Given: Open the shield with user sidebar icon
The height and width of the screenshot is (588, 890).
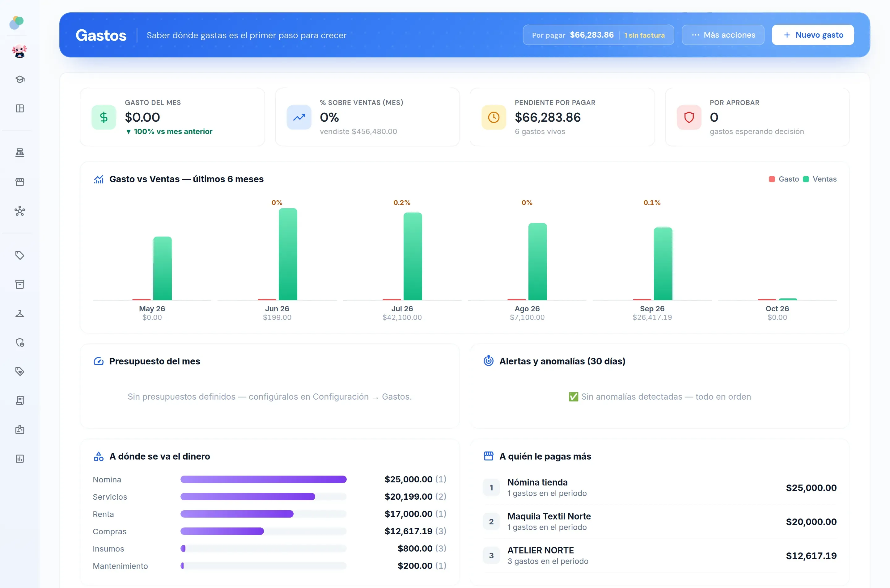Looking at the screenshot, I should [20, 342].
